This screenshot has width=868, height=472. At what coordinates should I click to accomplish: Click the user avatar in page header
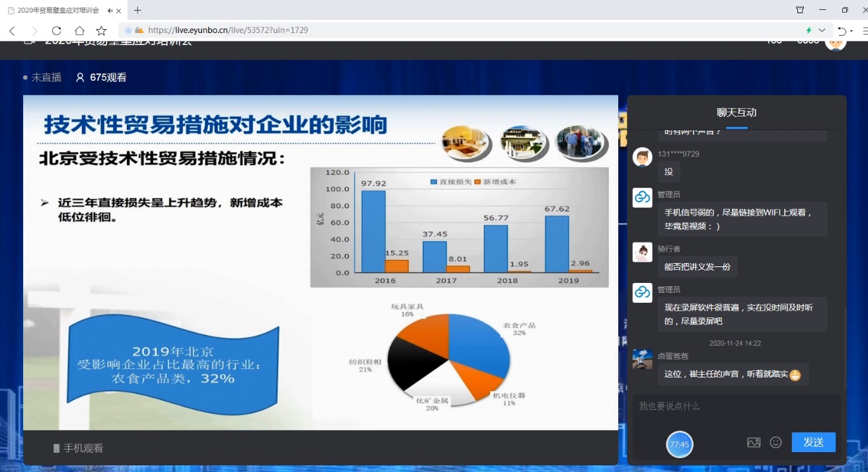(x=836, y=42)
